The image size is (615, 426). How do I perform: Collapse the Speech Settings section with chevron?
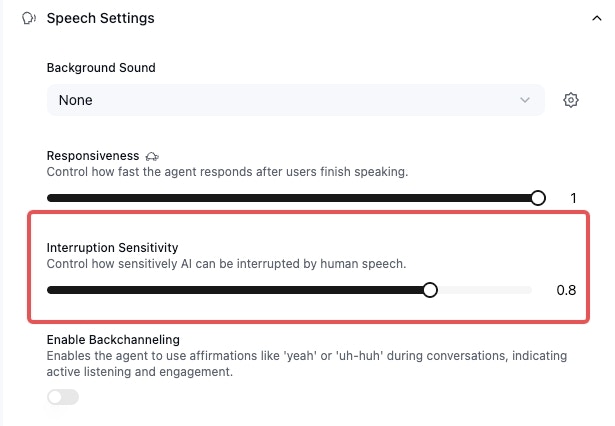coord(597,18)
